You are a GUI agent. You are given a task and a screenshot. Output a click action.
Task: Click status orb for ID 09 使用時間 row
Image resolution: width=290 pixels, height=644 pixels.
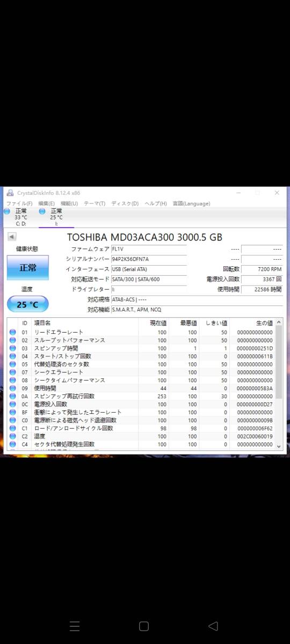(x=13, y=388)
